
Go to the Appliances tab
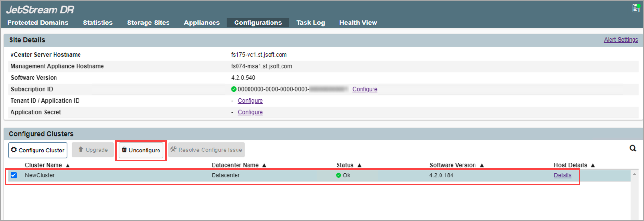click(202, 23)
